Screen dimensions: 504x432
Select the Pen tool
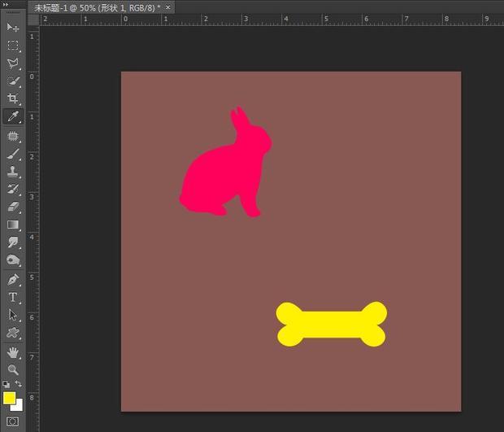[x=13, y=280]
